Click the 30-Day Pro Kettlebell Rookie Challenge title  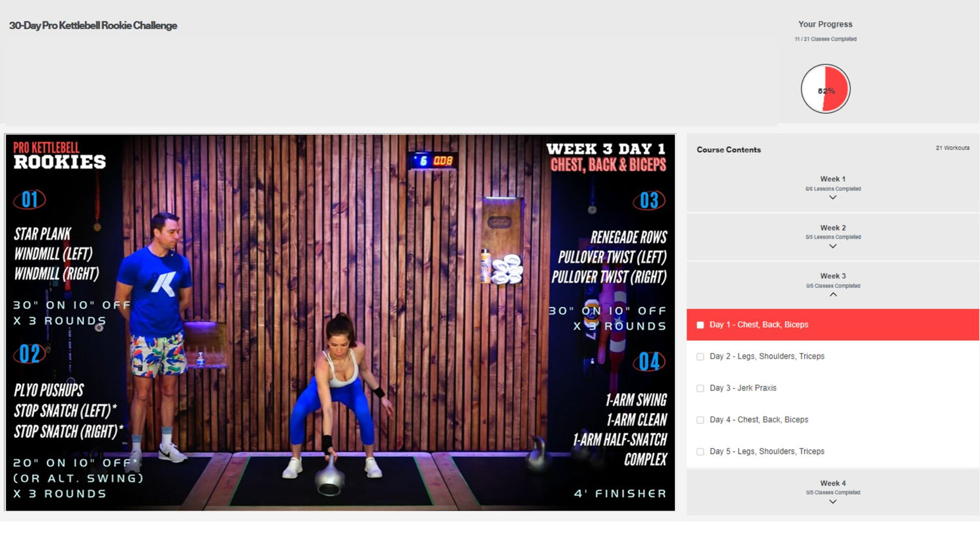click(93, 25)
